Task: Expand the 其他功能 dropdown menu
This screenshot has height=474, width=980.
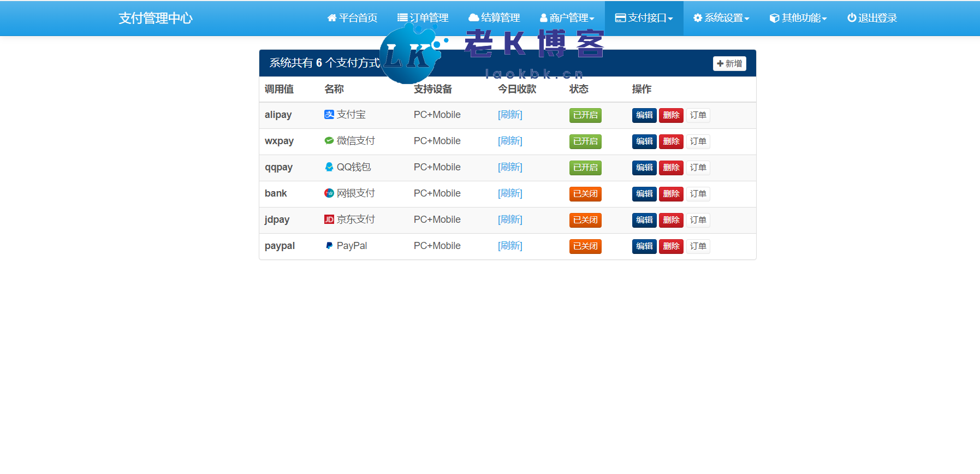Action: (798, 18)
